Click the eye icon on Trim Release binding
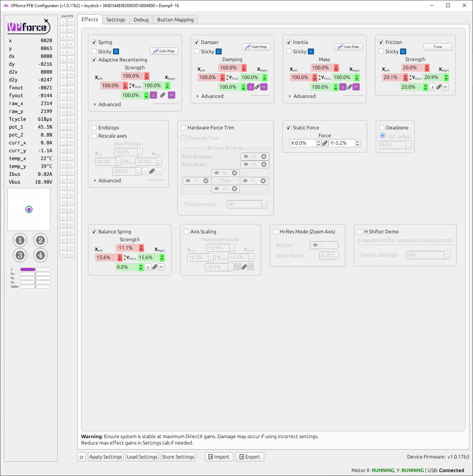 (x=246, y=156)
